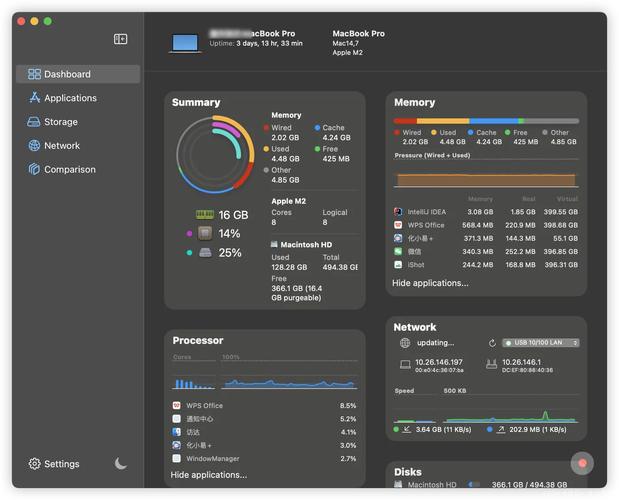Click the WindowManager process icon
The image size is (619, 500).
click(x=176, y=459)
